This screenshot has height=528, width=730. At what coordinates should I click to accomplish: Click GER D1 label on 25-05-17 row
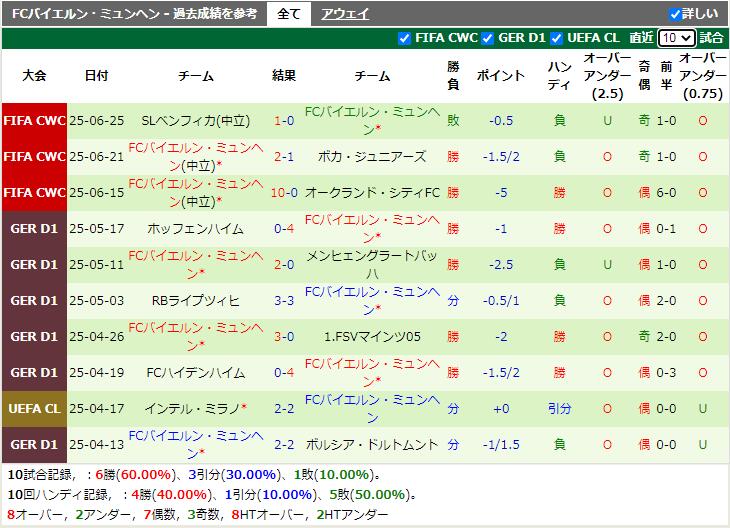click(x=34, y=229)
